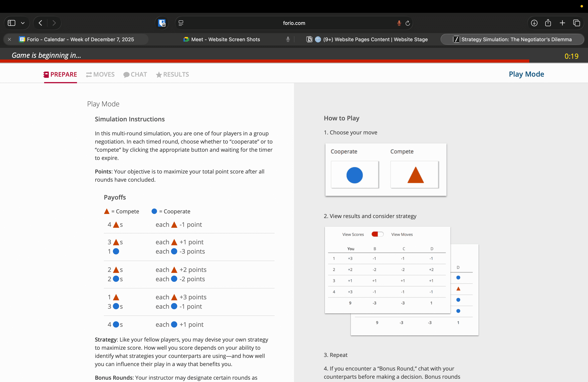The width and height of the screenshot is (588, 382).
Task: Toggle the View Scores / View Moves switch
Action: [377, 234]
